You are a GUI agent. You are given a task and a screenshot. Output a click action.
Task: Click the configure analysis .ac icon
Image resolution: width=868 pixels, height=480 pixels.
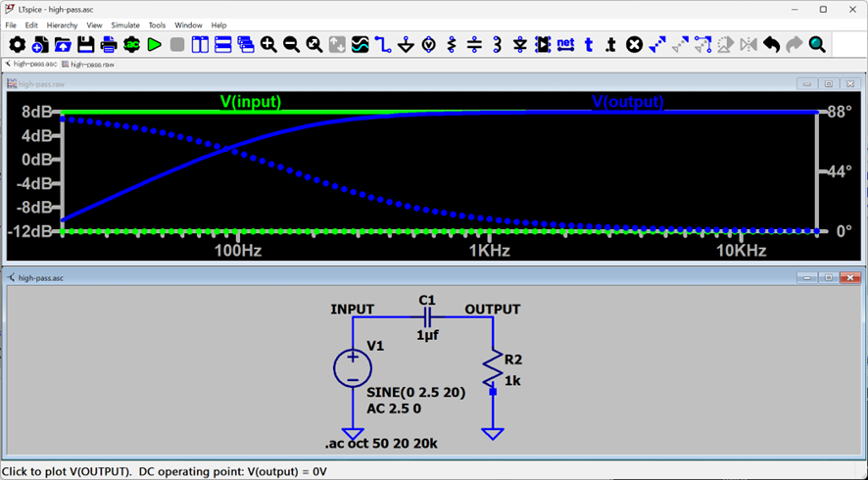(x=131, y=45)
